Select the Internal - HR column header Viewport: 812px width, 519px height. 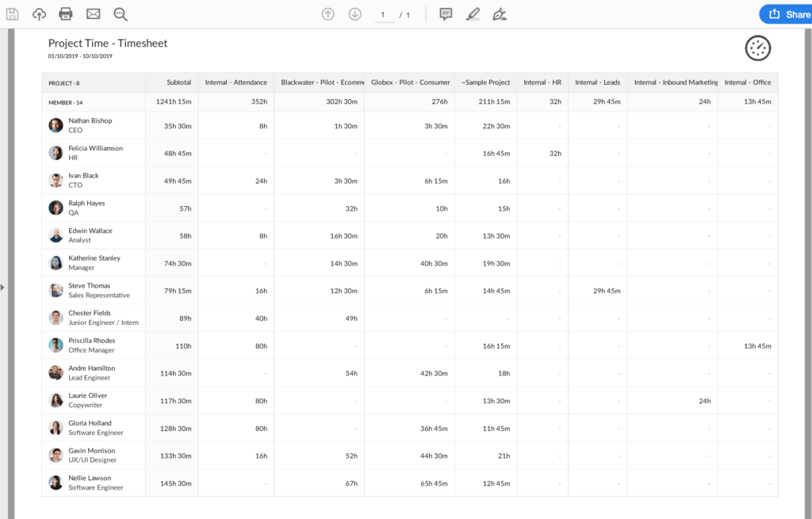tap(542, 82)
